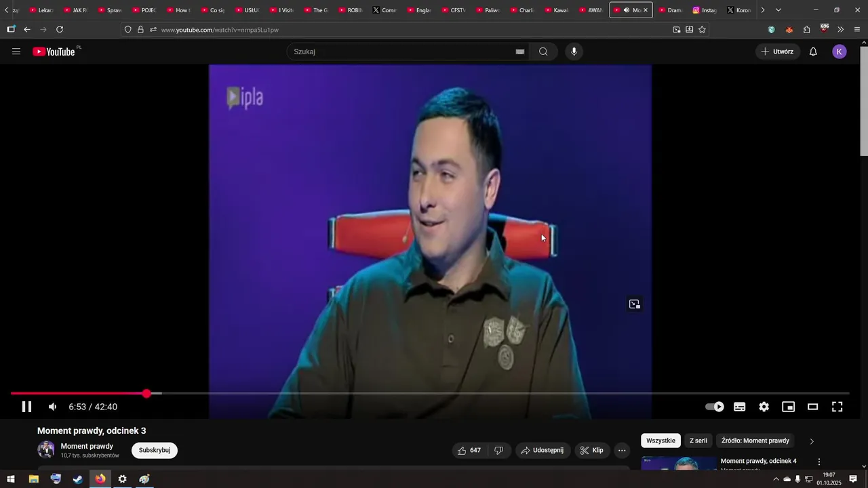The width and height of the screenshot is (868, 488).
Task: Open the tracking protection shield icon
Action: (x=127, y=30)
